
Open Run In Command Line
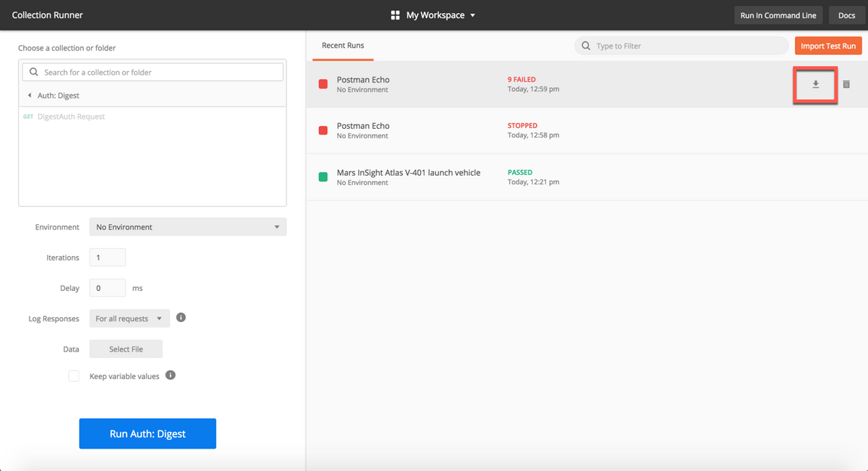pyautogui.click(x=778, y=15)
